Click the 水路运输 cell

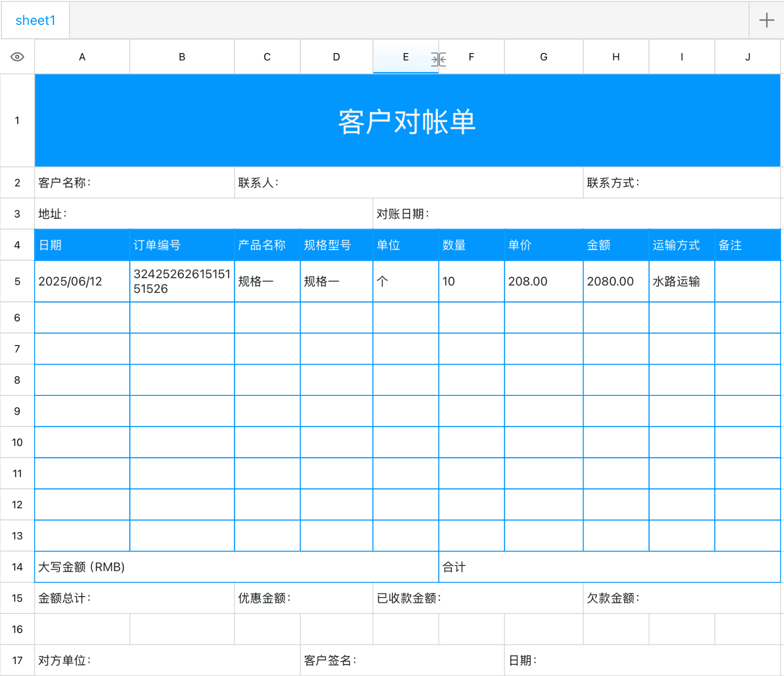682,281
